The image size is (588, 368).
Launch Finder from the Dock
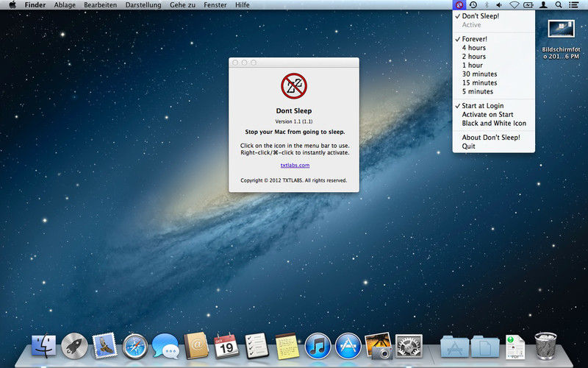click(43, 345)
